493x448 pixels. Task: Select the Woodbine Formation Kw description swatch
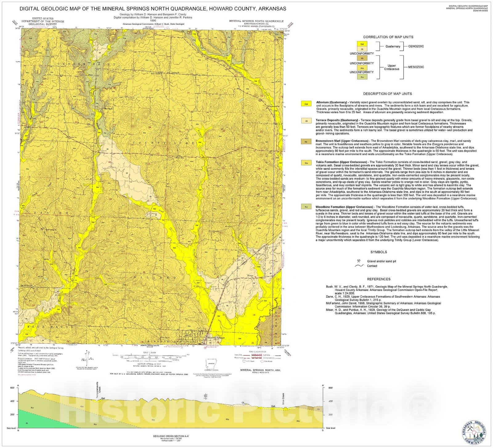tap(306, 207)
